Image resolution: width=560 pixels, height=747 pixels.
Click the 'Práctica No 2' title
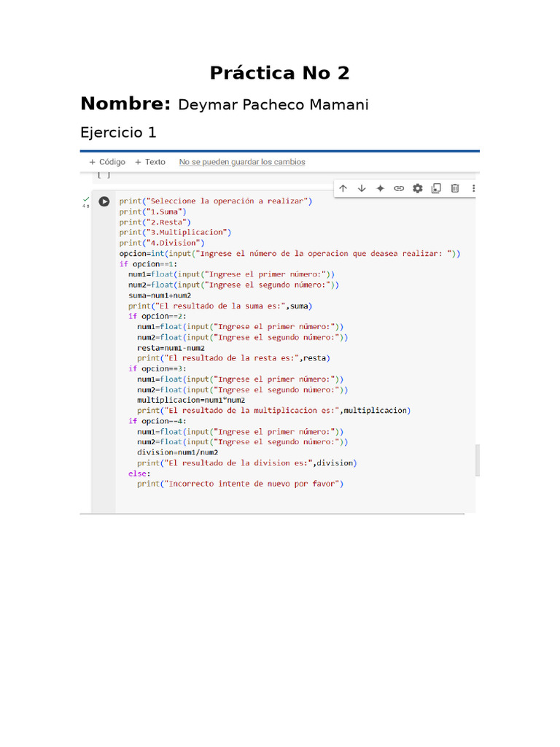click(280, 73)
